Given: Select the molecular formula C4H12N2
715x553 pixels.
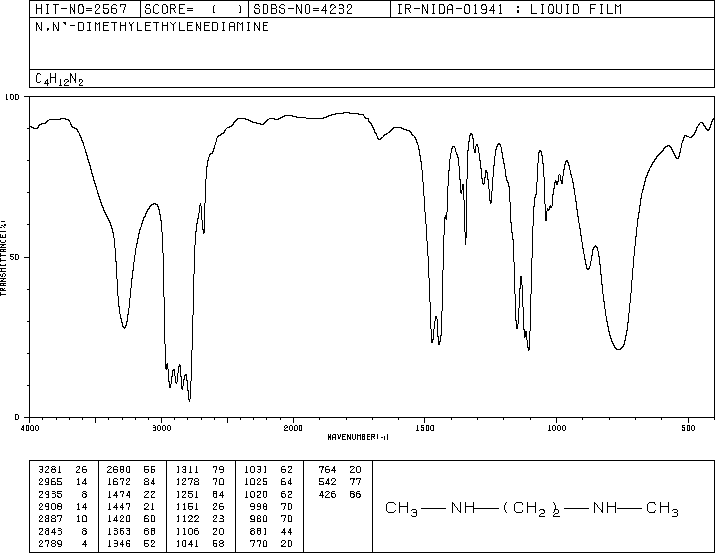Looking at the screenshot, I should point(59,79).
